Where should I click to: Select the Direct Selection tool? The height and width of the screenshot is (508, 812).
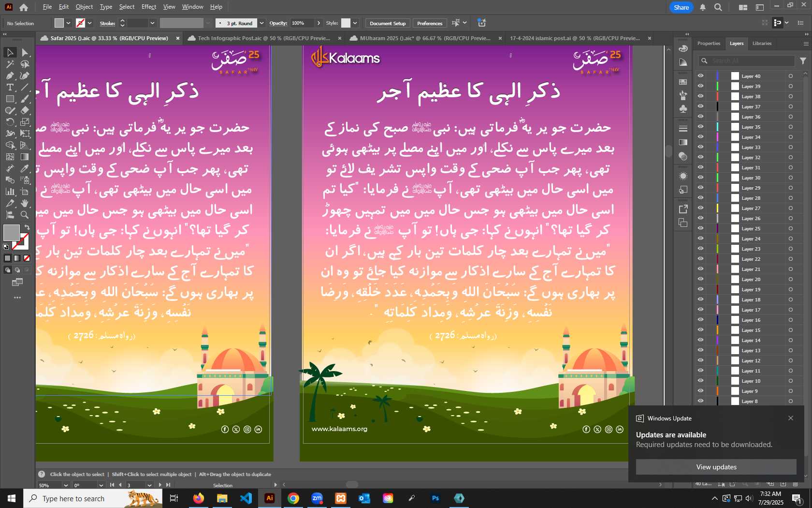coord(25,52)
